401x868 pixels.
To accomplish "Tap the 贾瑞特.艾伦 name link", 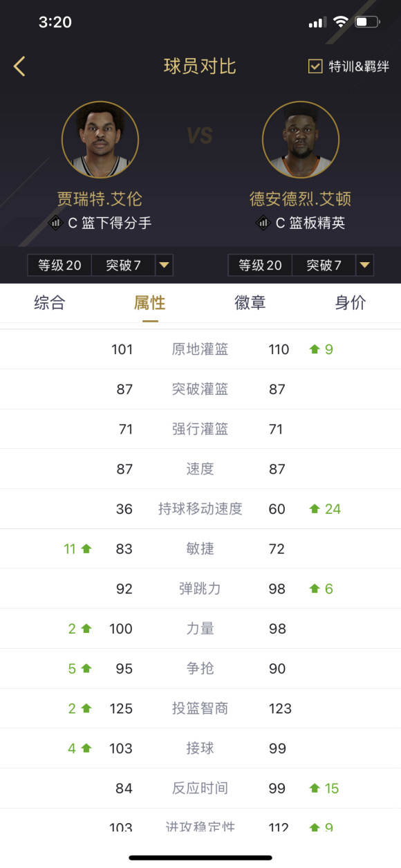I will coord(100,199).
